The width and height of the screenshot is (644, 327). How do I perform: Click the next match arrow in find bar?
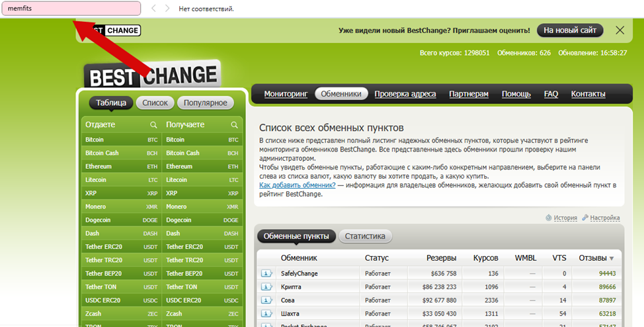[167, 8]
